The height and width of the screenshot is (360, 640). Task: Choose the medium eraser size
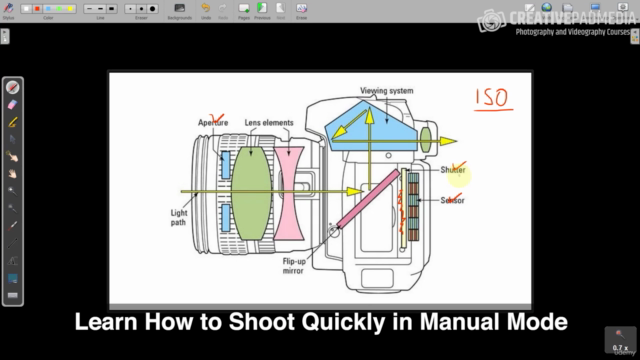pos(142,9)
